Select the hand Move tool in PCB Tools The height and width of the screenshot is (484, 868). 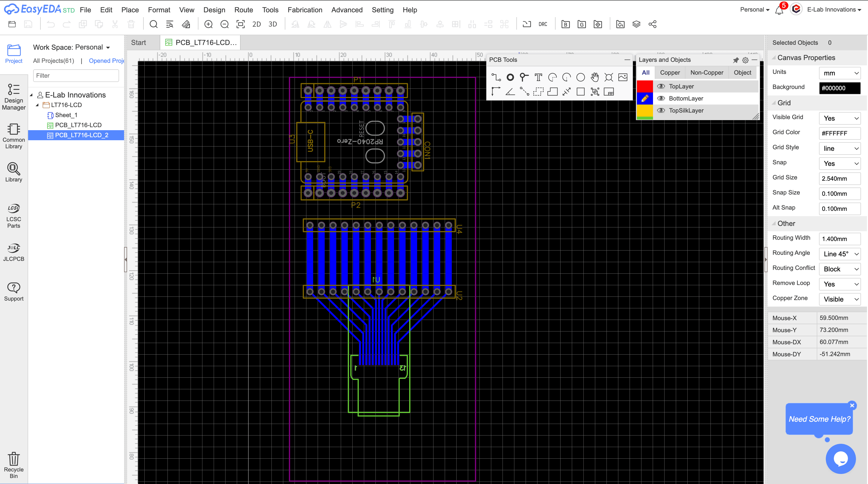[595, 77]
